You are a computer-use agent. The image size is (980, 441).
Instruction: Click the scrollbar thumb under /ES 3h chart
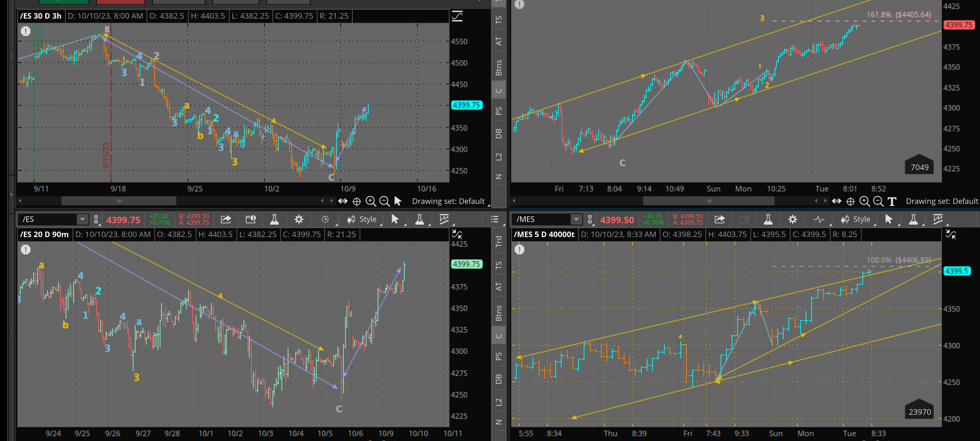click(x=119, y=201)
